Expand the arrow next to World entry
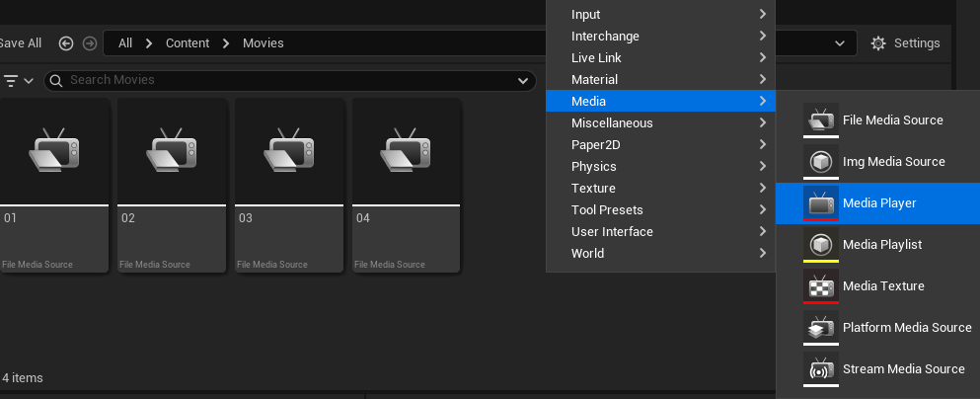Image resolution: width=980 pixels, height=399 pixels. click(763, 253)
